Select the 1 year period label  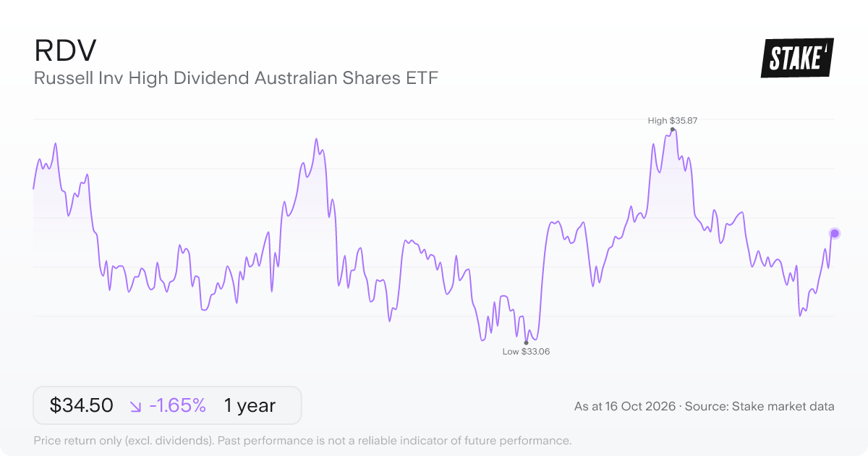tap(250, 405)
